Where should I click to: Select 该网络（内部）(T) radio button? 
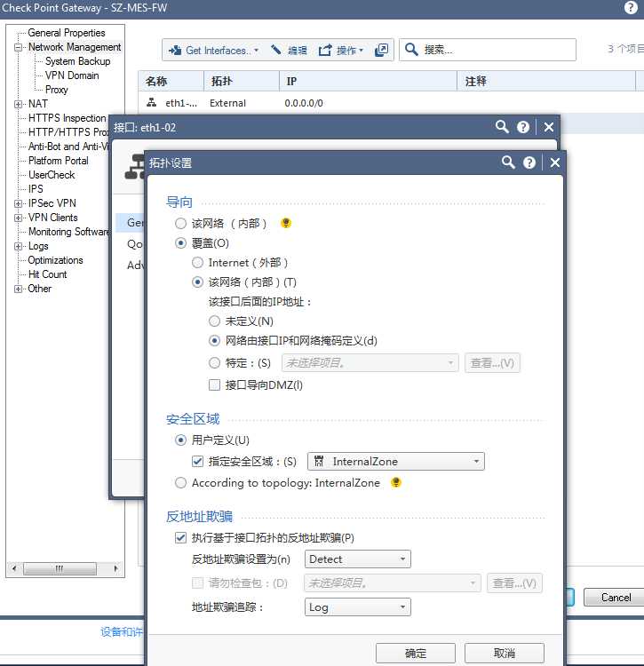click(197, 282)
